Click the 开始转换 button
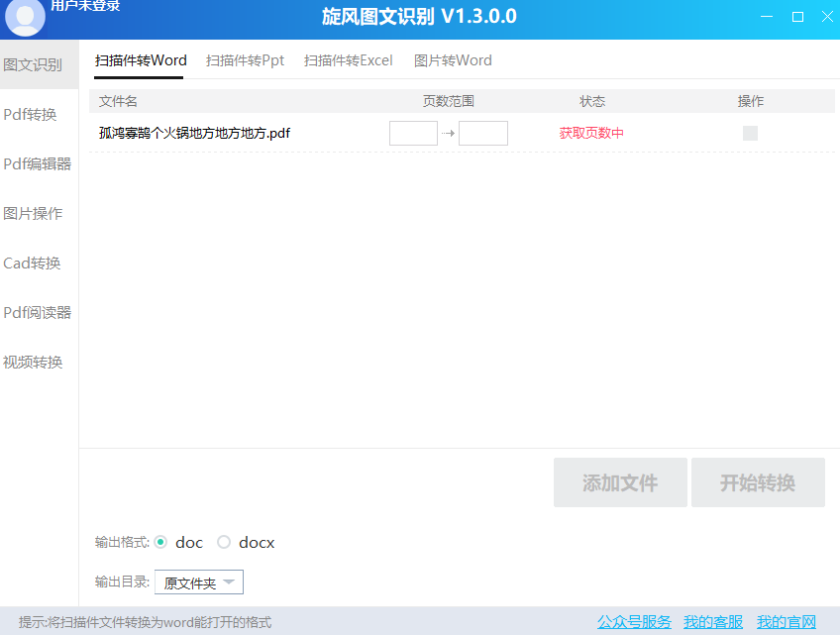The image size is (840, 635). point(758,482)
